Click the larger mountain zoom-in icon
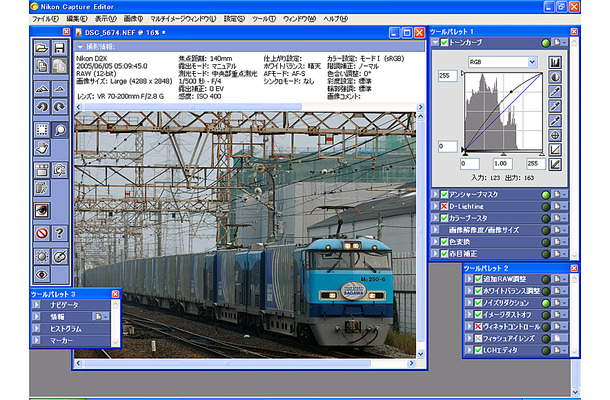Screen dimensions: 610x400 [42, 89]
